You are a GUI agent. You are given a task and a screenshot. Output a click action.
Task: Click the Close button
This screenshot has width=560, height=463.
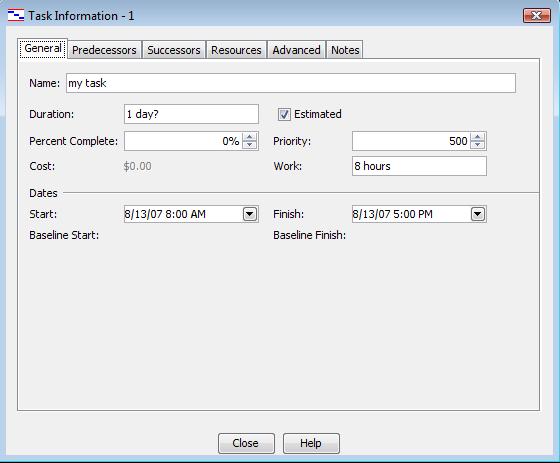(x=246, y=443)
